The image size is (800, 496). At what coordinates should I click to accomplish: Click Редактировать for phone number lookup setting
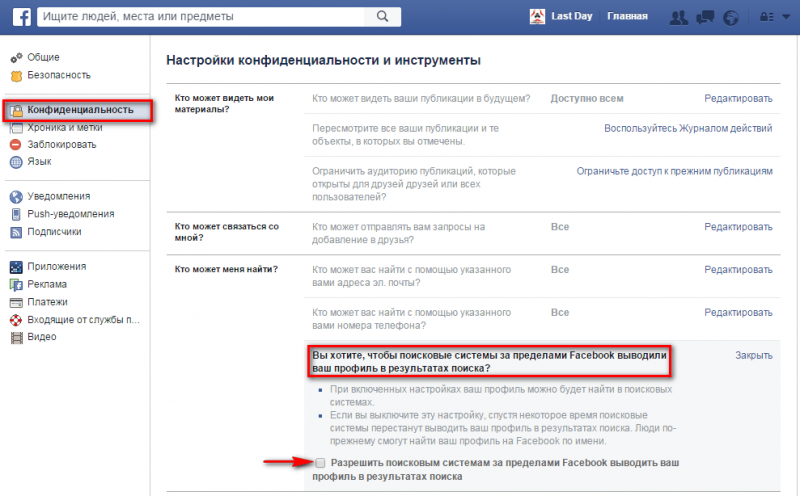point(738,313)
